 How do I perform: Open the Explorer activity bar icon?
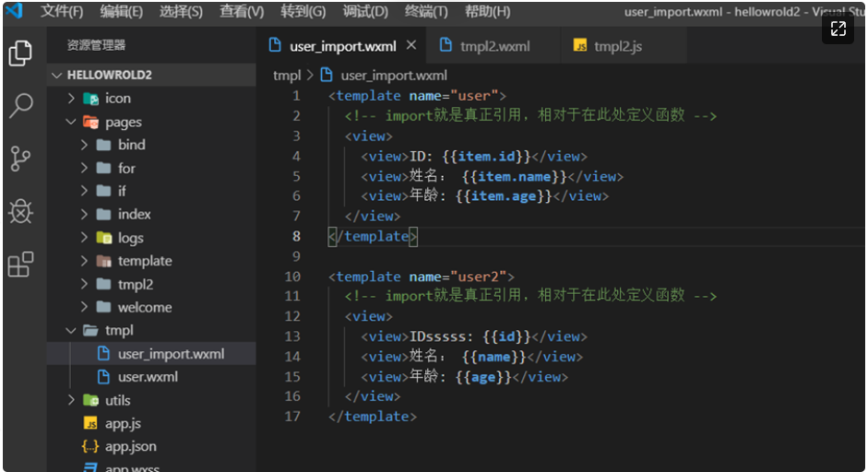[x=20, y=53]
